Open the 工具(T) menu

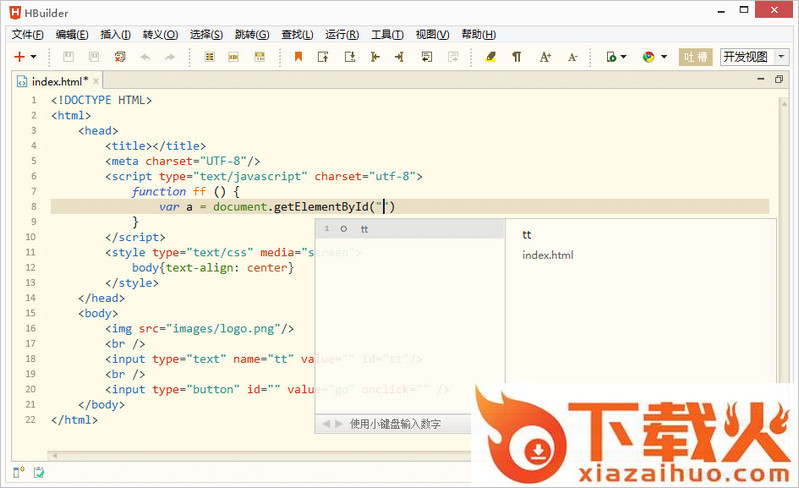(387, 34)
